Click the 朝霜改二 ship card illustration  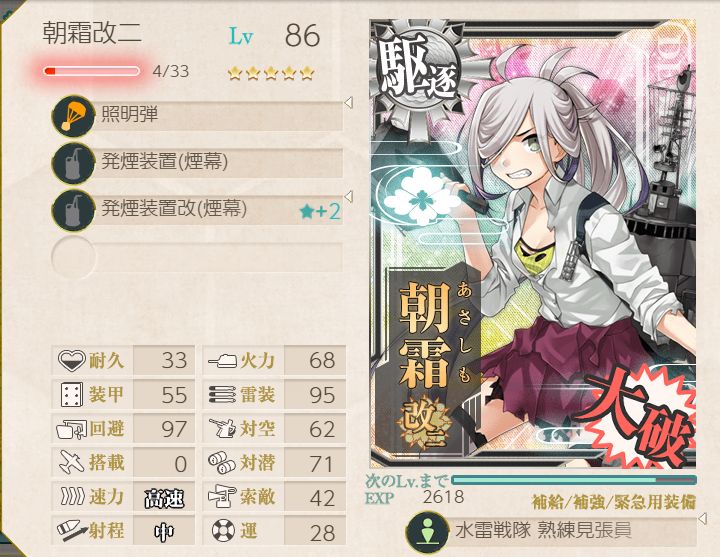(x=533, y=244)
